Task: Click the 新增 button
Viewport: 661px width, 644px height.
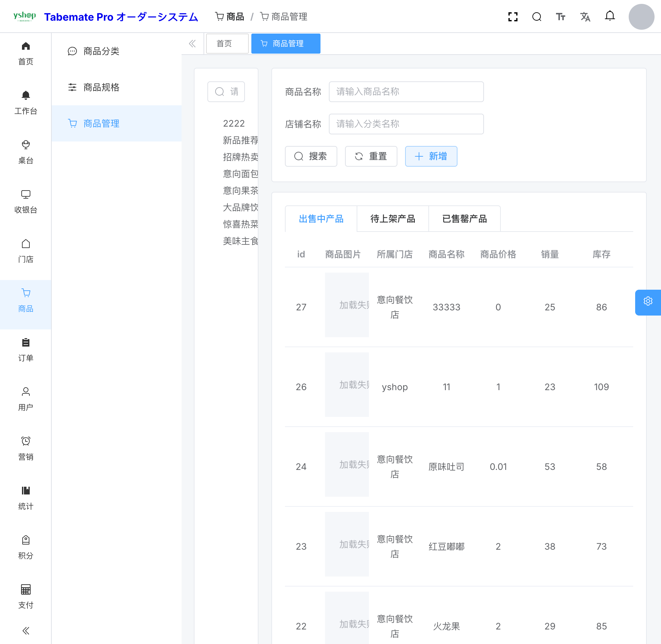Action: (431, 156)
